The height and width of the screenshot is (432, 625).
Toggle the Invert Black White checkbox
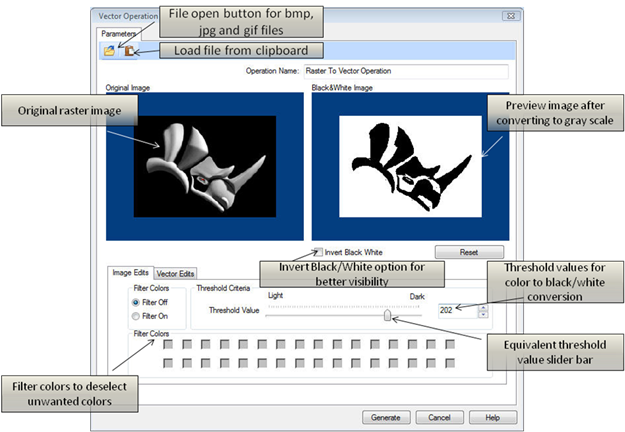point(318,252)
